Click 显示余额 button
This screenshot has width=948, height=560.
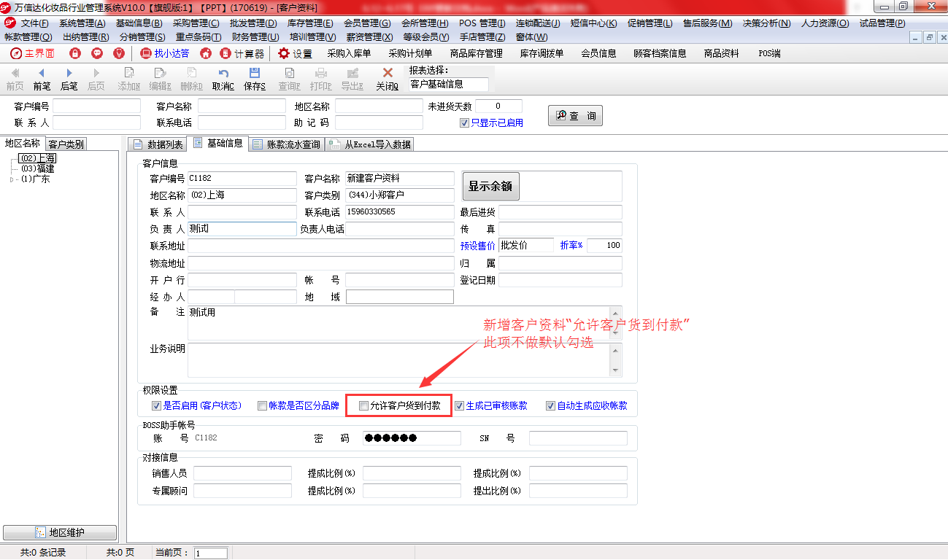tap(490, 186)
